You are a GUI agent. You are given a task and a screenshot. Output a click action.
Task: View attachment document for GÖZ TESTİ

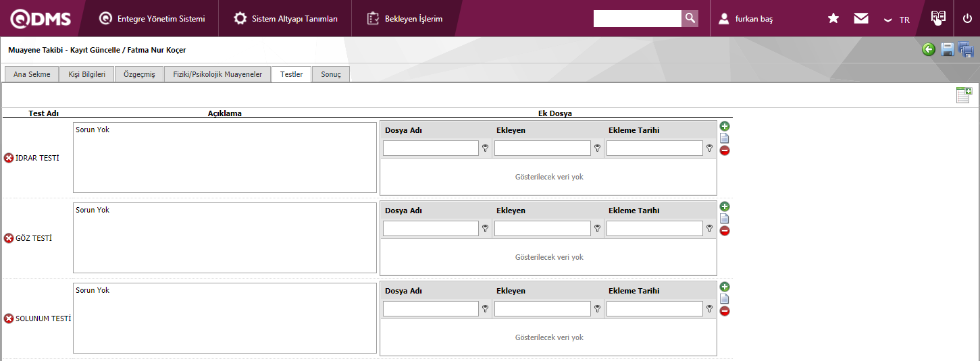(724, 219)
